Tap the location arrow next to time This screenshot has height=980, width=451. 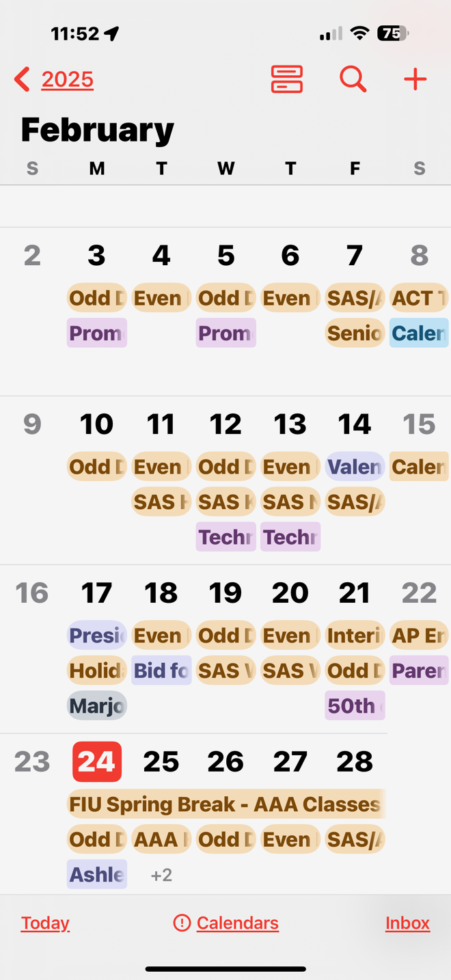coord(111,33)
